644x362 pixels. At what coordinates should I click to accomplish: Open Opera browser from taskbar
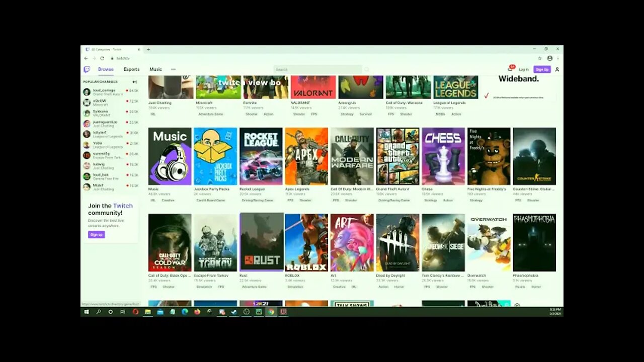click(135, 312)
